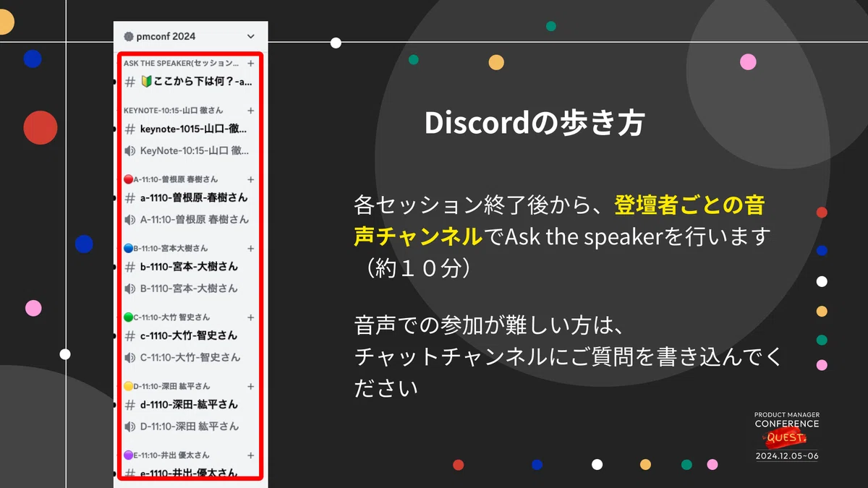This screenshot has height=488, width=868.
Task: Click plus icon beside A-11:10-曽根原 春樹さん category
Action: click(250, 179)
